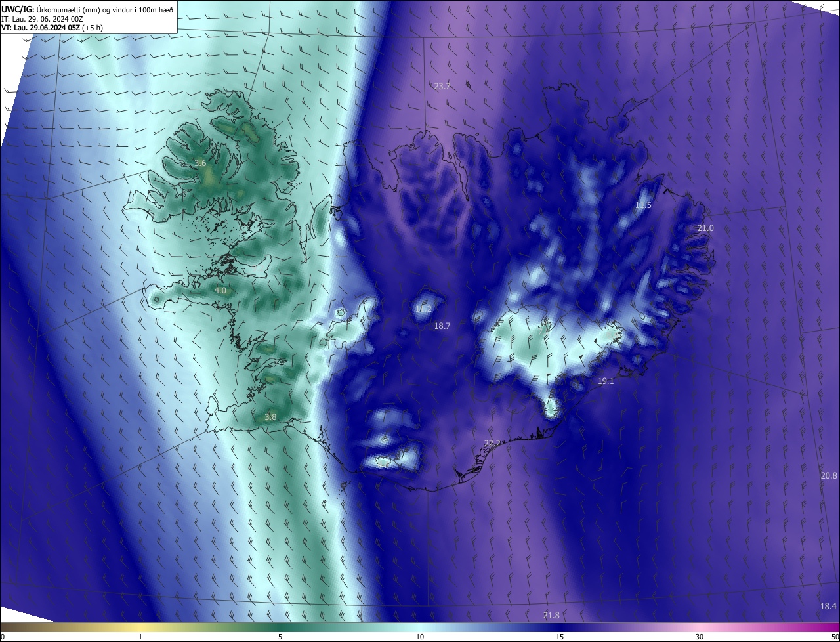The height and width of the screenshot is (642, 840).
Task: Click the 4.0 value on the map
Action: point(220,290)
